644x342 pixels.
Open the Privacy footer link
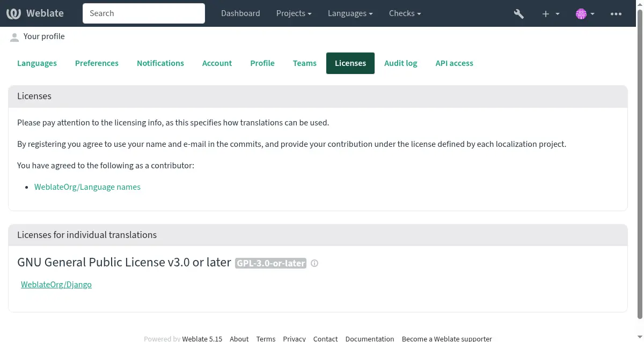point(295,339)
